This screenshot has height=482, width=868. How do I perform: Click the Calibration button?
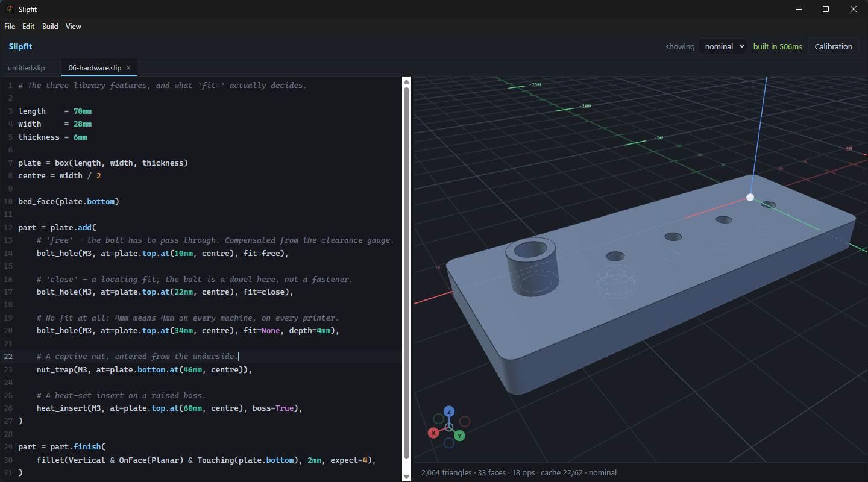point(833,46)
